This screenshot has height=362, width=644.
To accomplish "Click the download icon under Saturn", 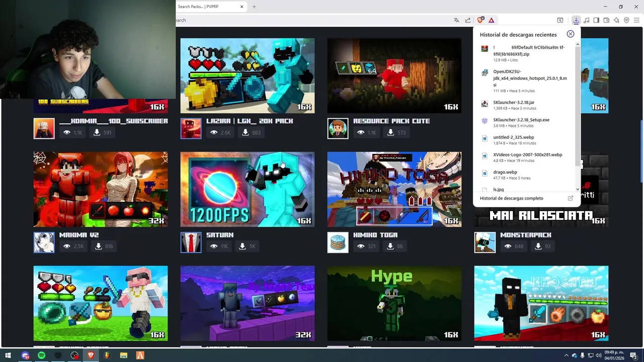I will [x=243, y=246].
